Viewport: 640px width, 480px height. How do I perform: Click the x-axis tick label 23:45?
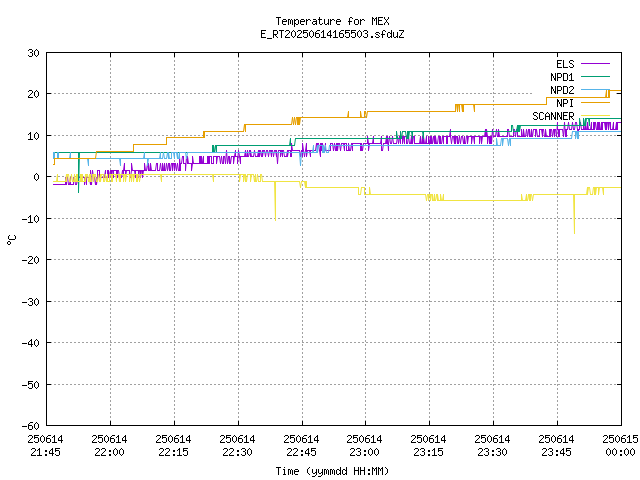(x=556, y=452)
